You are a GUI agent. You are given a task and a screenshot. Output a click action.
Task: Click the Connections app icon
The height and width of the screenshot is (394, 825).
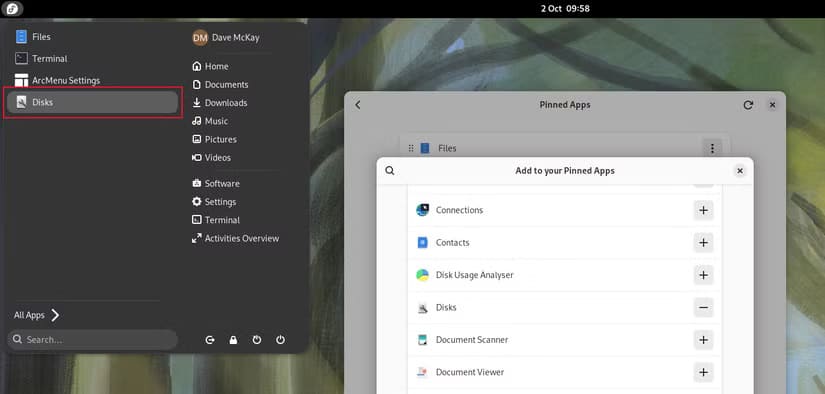422,210
